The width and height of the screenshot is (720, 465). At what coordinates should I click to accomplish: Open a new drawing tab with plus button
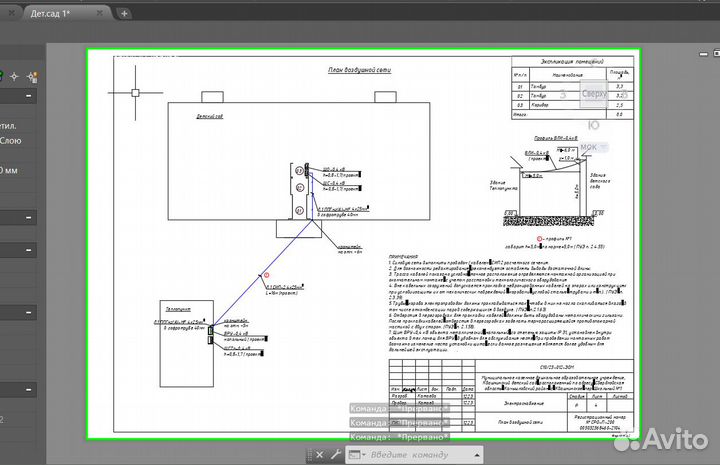pos(124,13)
